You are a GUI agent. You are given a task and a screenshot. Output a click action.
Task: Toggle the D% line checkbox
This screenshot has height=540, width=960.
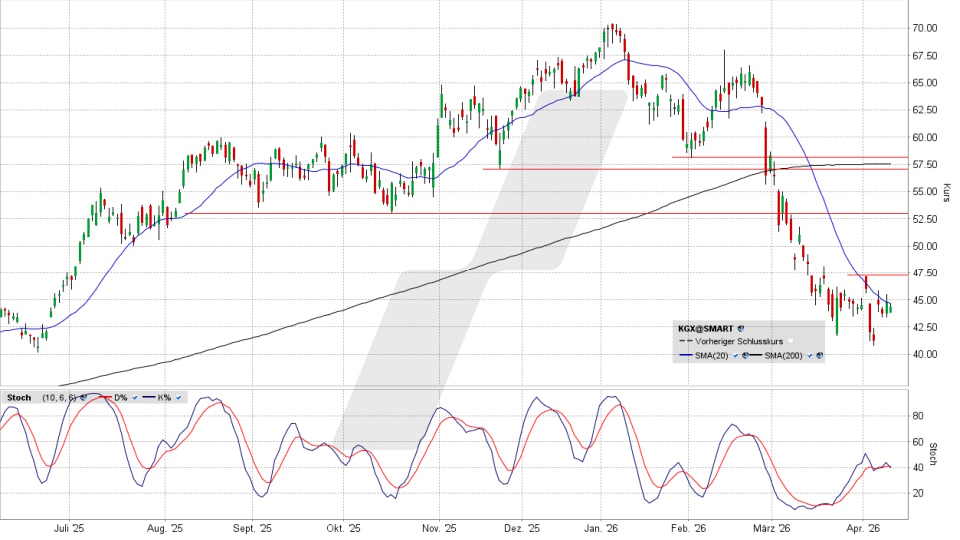135,398
